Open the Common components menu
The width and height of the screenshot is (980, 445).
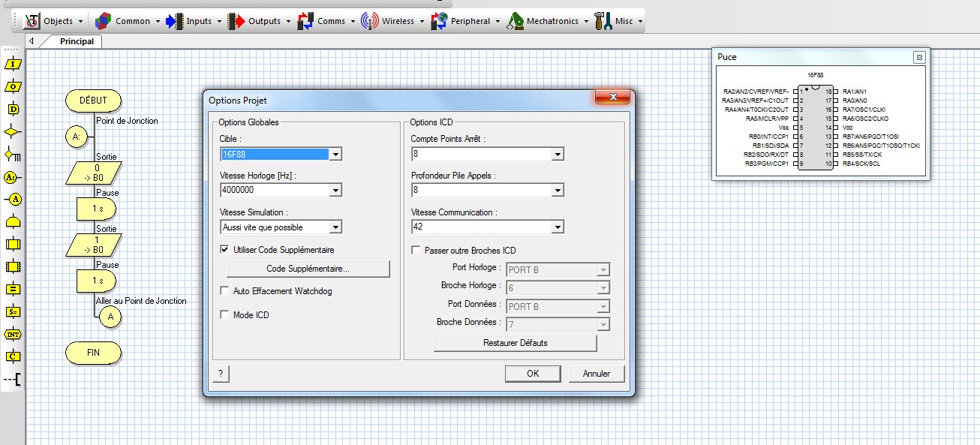click(128, 21)
